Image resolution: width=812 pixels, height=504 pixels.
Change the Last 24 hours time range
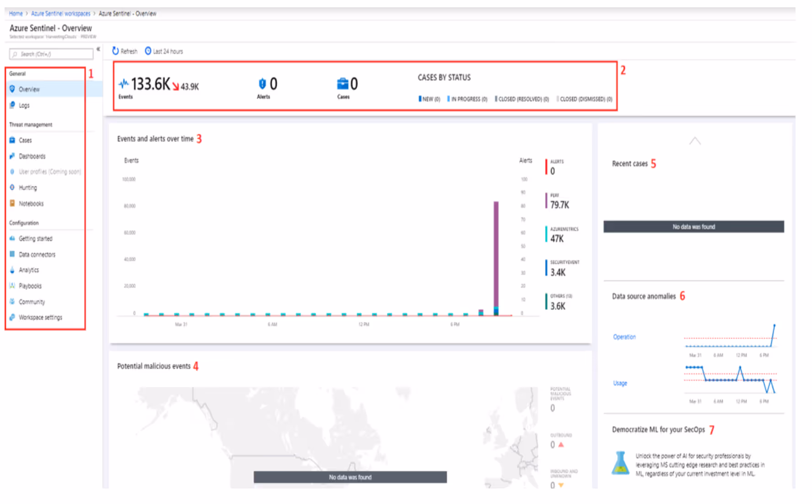164,51
